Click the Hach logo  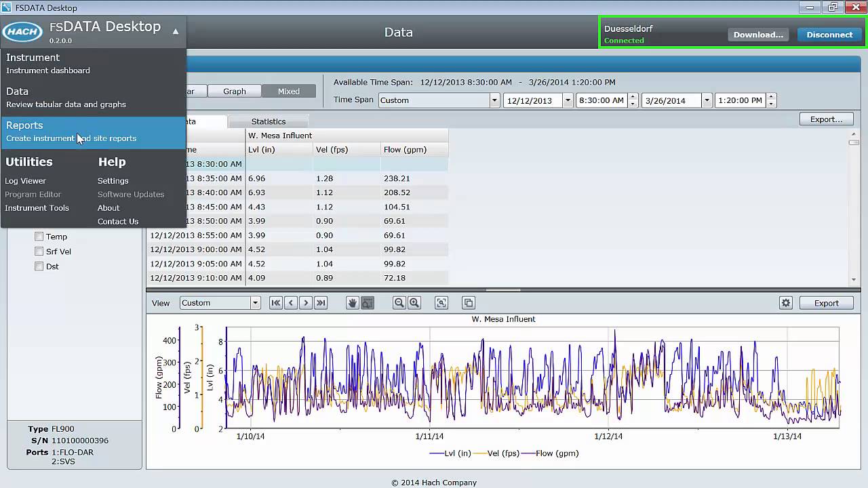(x=22, y=32)
